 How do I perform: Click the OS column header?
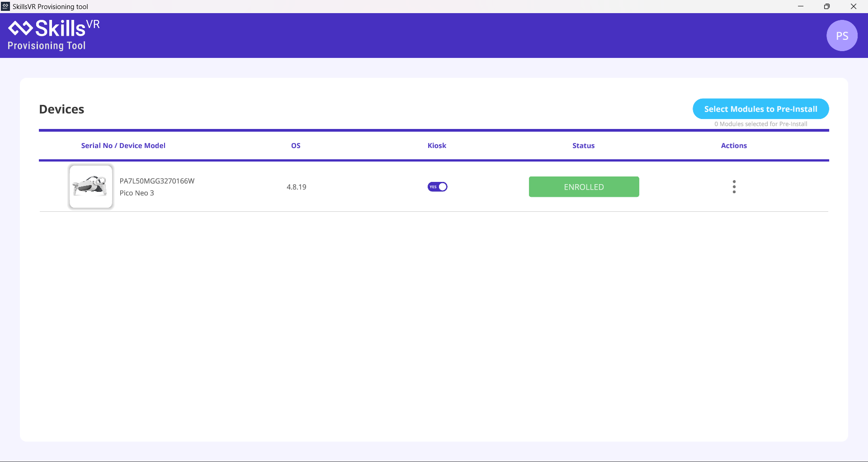point(296,145)
